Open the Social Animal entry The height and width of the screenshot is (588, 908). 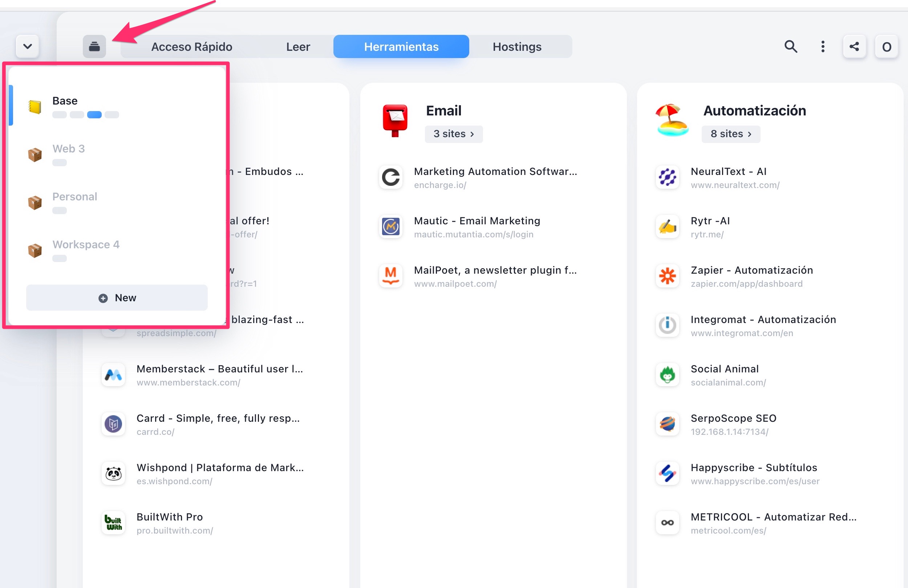[x=725, y=369]
